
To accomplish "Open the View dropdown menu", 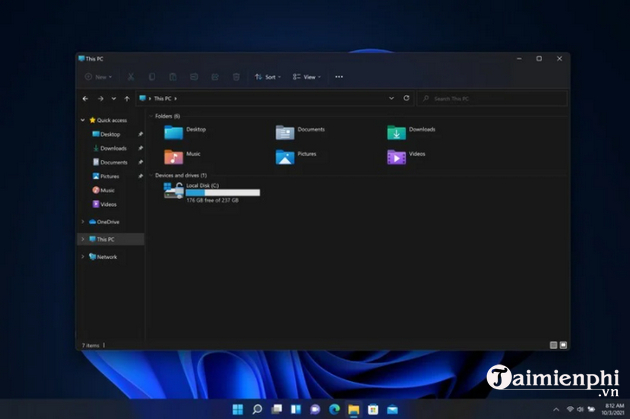I will [x=307, y=77].
